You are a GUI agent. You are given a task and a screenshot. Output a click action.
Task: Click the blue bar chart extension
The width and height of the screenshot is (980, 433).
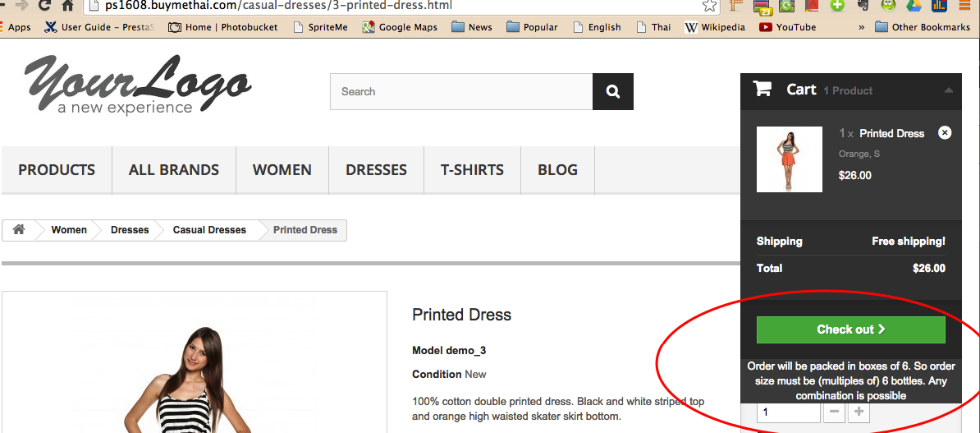[938, 7]
